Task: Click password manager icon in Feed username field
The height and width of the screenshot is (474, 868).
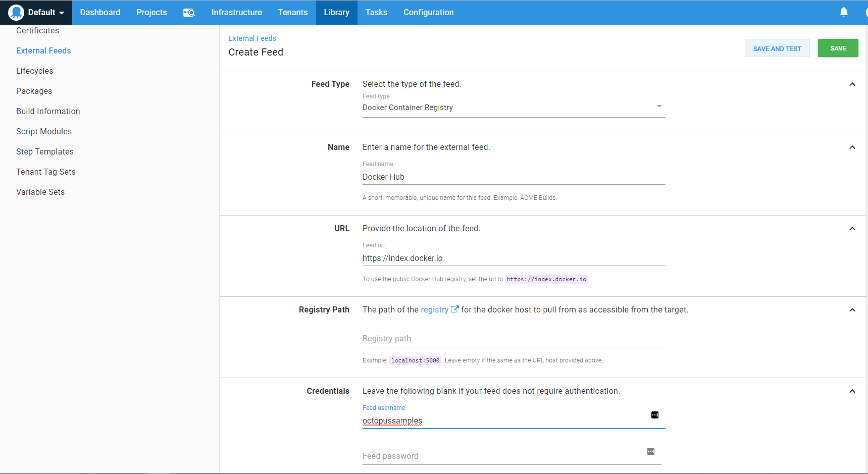Action: [654, 415]
